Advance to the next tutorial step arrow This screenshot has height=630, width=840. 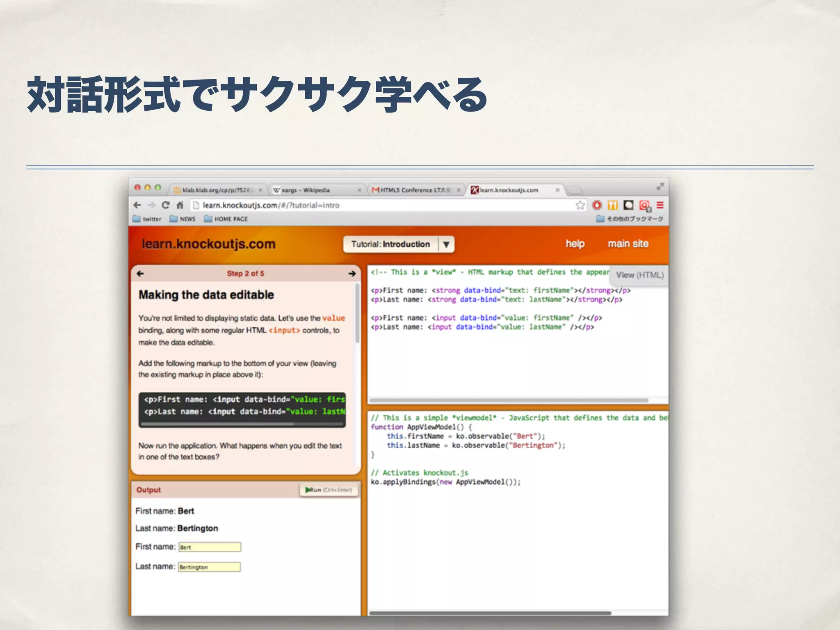[352, 274]
